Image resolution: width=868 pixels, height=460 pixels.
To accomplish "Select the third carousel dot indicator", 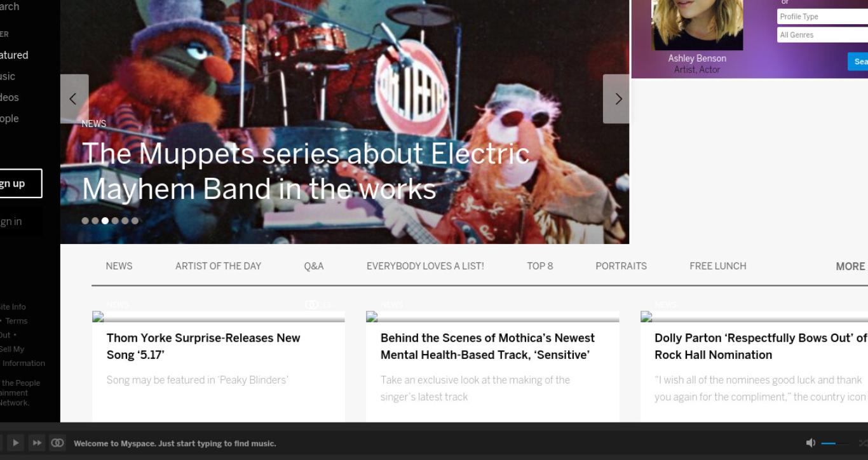I will click(x=105, y=221).
